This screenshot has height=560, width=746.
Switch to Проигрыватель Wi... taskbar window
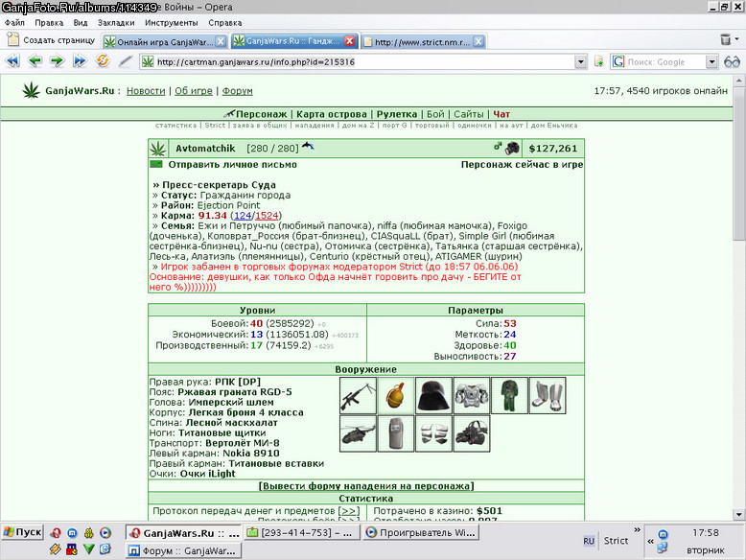(x=421, y=532)
